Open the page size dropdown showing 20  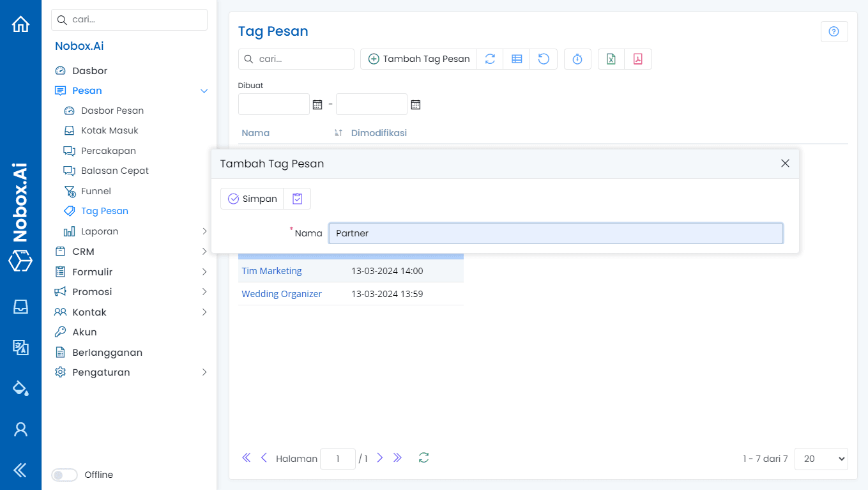821,459
